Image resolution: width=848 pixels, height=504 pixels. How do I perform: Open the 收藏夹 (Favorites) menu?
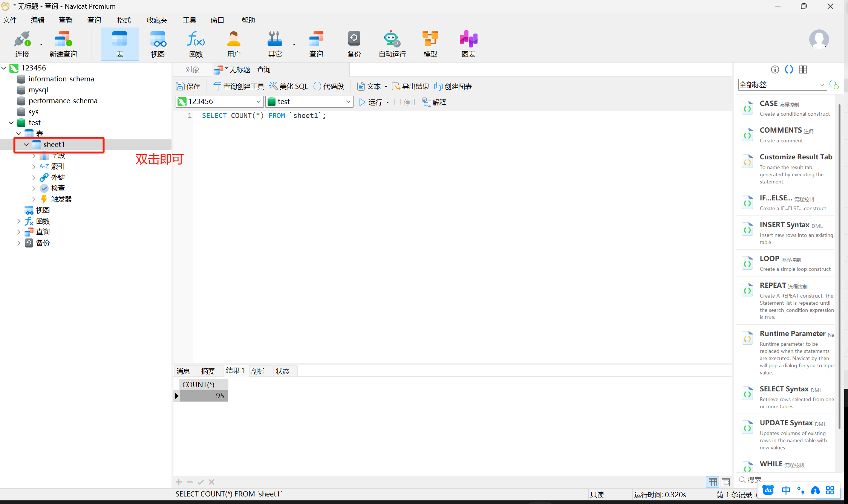tap(157, 20)
